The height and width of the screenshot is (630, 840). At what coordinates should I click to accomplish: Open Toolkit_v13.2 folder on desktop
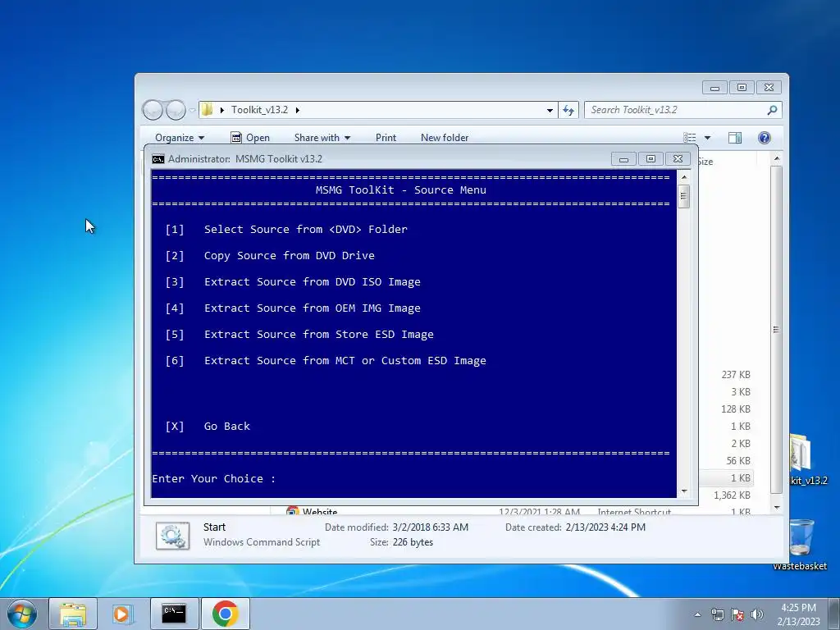pyautogui.click(x=808, y=459)
